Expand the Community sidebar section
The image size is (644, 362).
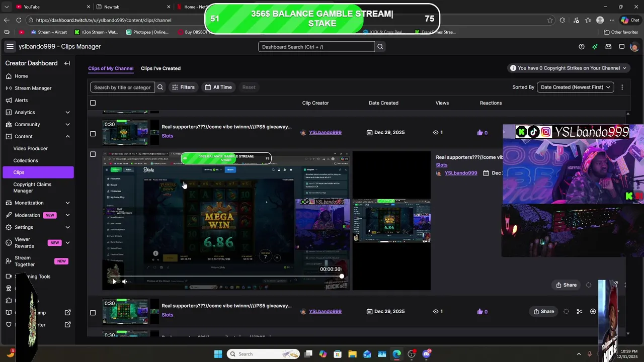coord(67,124)
